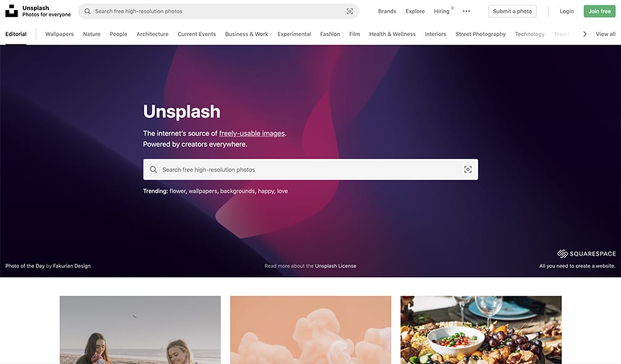Click View all topics
The height and width of the screenshot is (364, 621).
point(605,34)
